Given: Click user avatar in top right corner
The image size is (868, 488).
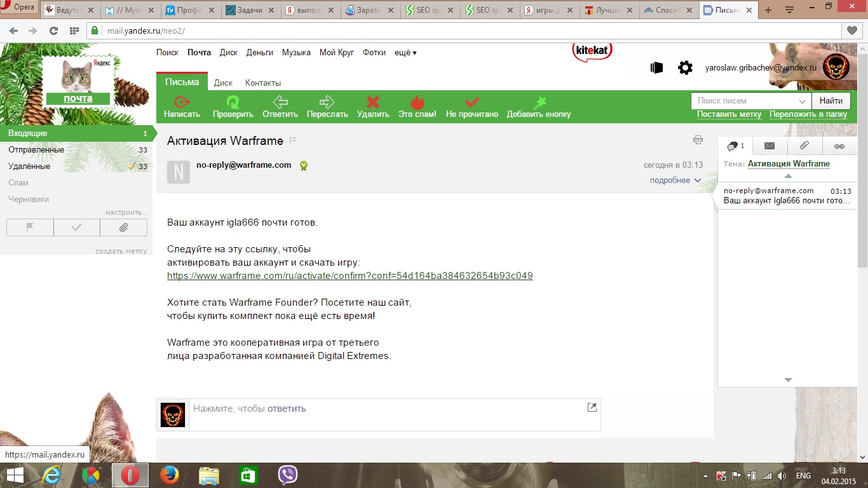Looking at the screenshot, I should pyautogui.click(x=836, y=67).
